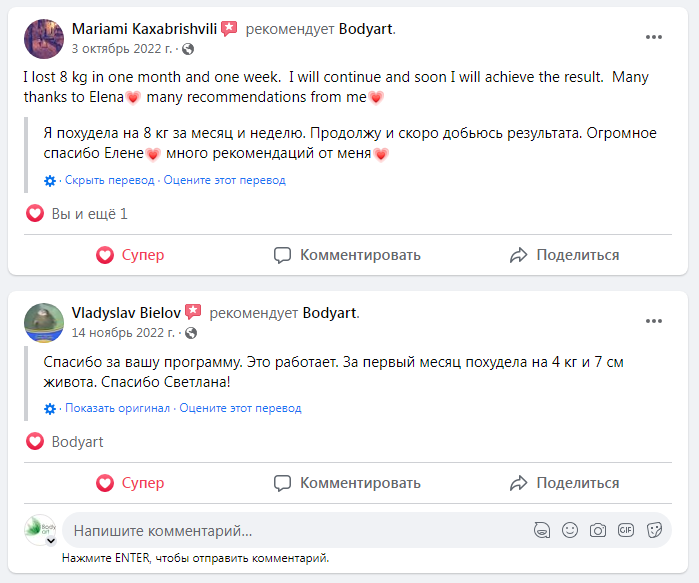699x583 pixels.
Task: Attach a photo via camera icon
Action: click(598, 530)
